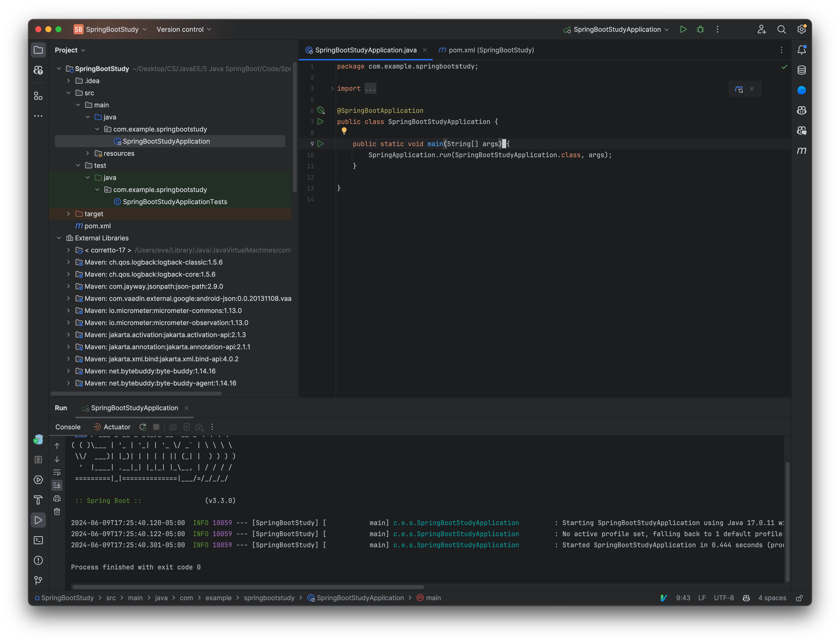Click the run gutter icon on line 9
Screen dimensions: 840x643
point(321,144)
